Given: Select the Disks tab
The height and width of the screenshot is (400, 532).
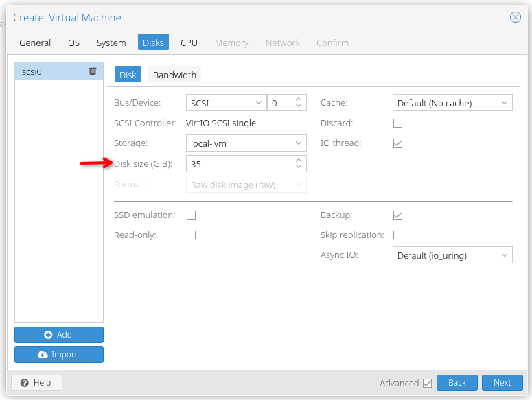Looking at the screenshot, I should click(x=153, y=42).
